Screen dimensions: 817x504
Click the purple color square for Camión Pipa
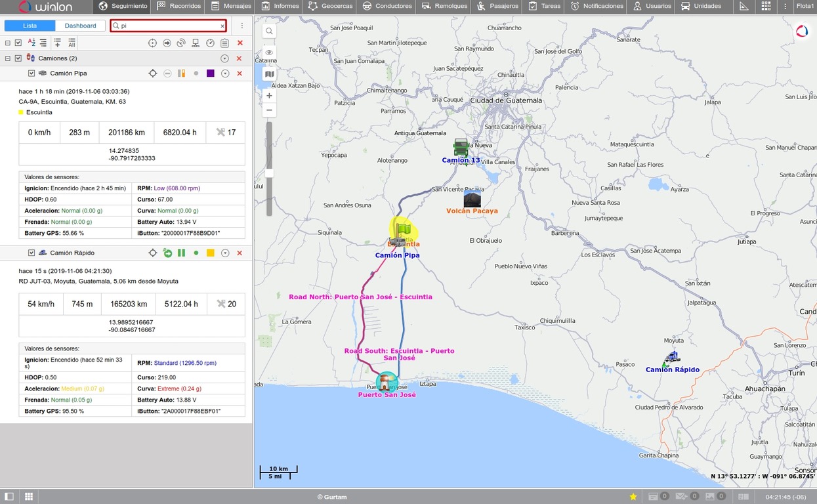click(x=211, y=73)
